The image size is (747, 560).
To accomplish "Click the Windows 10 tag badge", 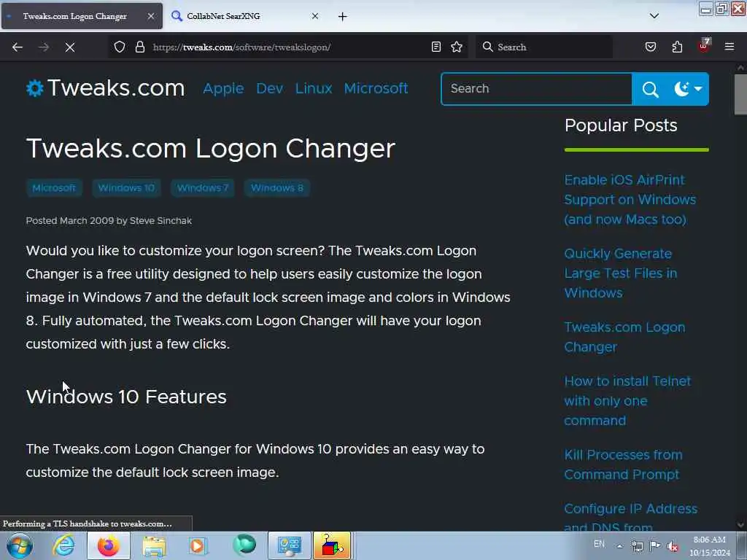I will click(126, 188).
